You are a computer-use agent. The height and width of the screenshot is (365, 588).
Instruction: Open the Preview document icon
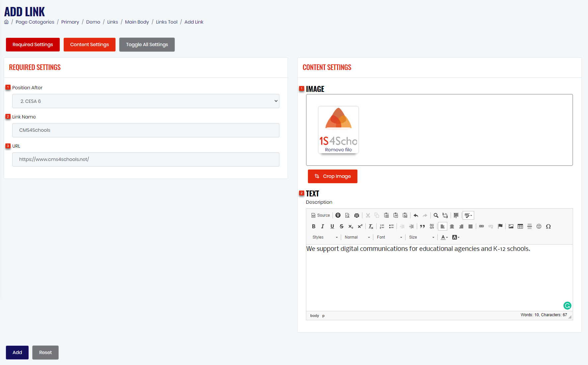[347, 215]
